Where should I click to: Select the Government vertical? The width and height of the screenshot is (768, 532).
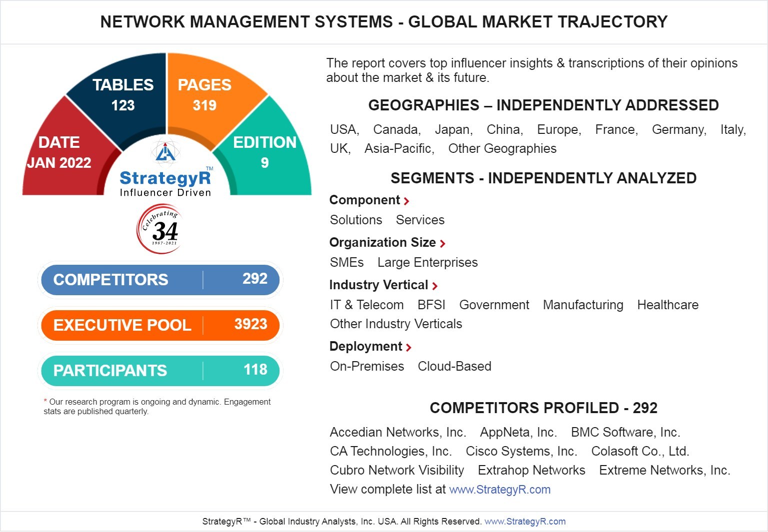494,305
